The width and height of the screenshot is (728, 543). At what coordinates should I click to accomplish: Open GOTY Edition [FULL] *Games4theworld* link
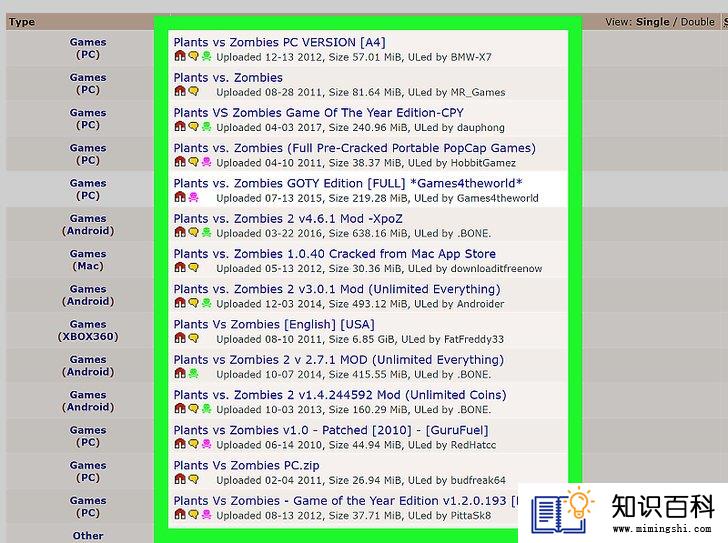coord(348,183)
